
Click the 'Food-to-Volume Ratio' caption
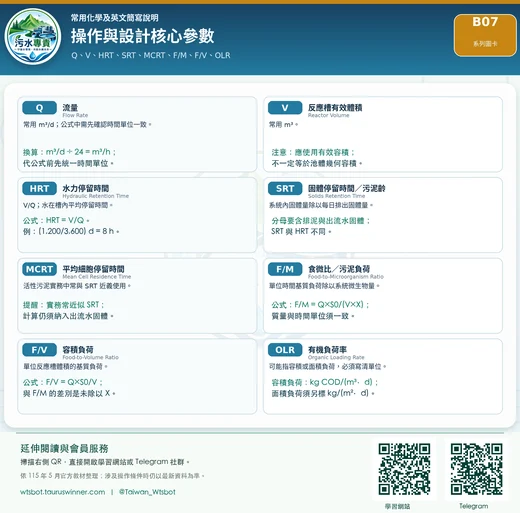pos(91,357)
